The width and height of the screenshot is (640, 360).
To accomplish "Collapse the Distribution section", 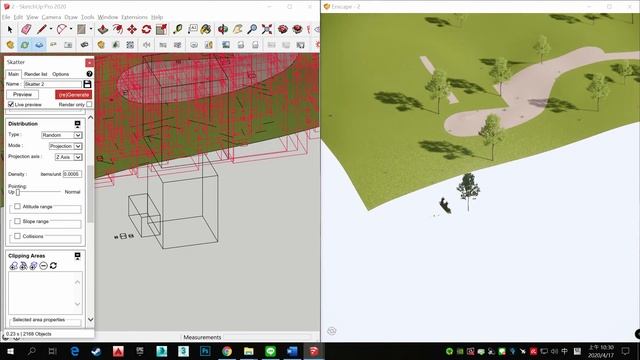I will click(x=77, y=124).
